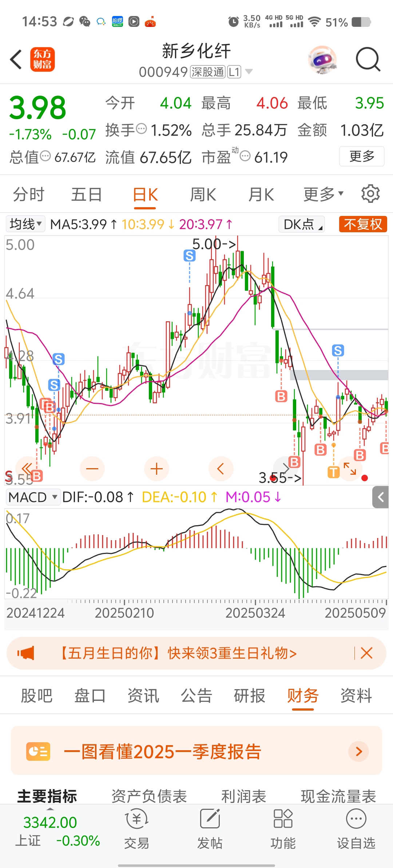Screen dimensions: 393x868
Task: Select the 主要指标 sub-tab
Action: (47, 796)
